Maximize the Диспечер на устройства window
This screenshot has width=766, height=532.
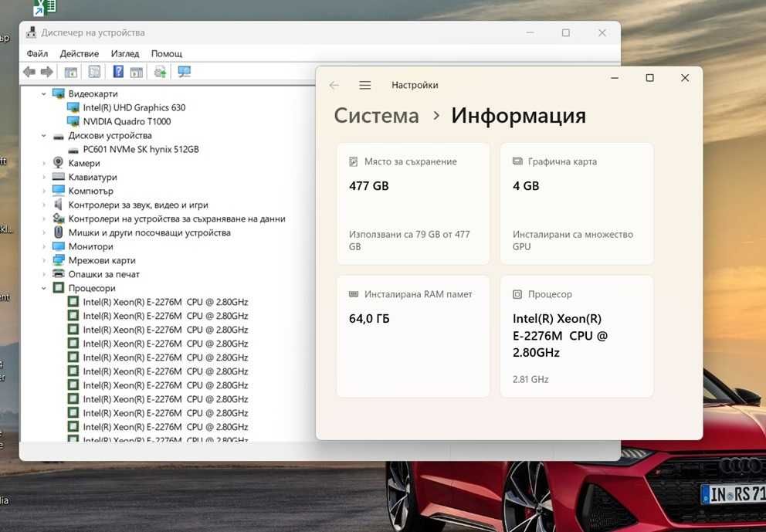(x=566, y=32)
